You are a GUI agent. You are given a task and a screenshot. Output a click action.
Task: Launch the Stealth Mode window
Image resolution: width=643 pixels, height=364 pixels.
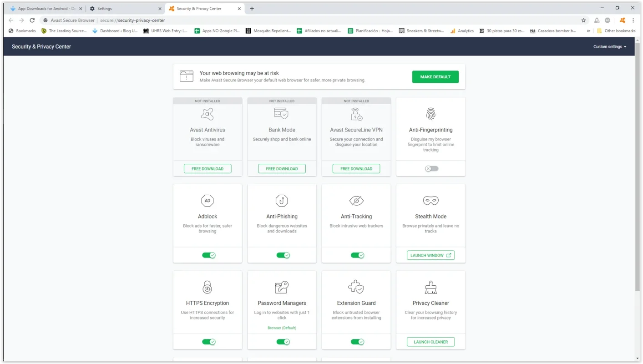(x=430, y=255)
